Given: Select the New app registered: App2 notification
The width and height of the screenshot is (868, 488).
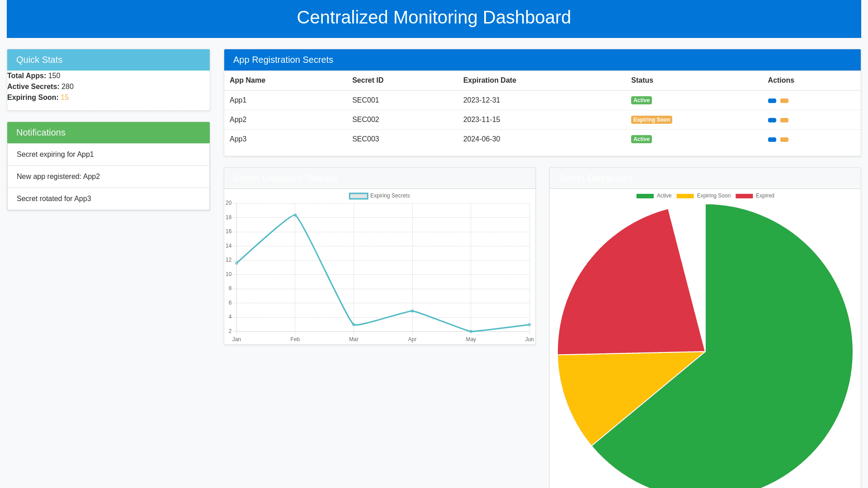Looking at the screenshot, I should click(58, 177).
